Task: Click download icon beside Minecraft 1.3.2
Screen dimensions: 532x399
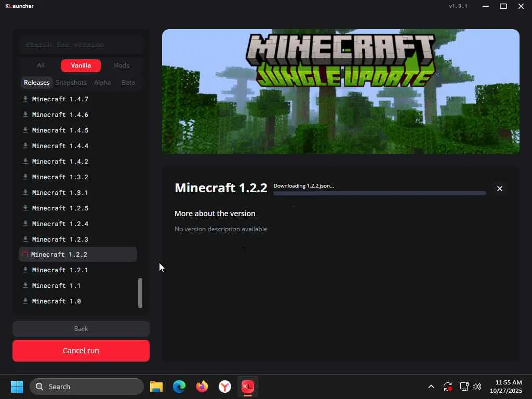Action: click(x=25, y=177)
